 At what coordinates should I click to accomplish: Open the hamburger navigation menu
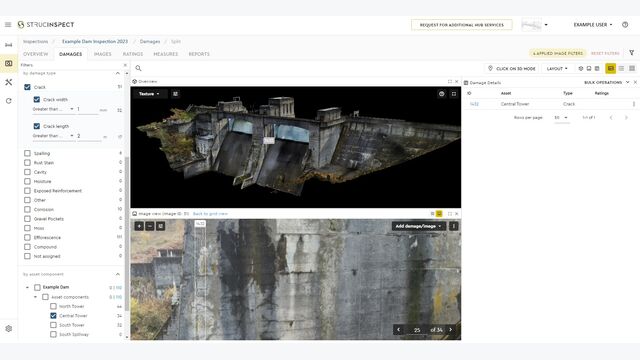point(8,24)
